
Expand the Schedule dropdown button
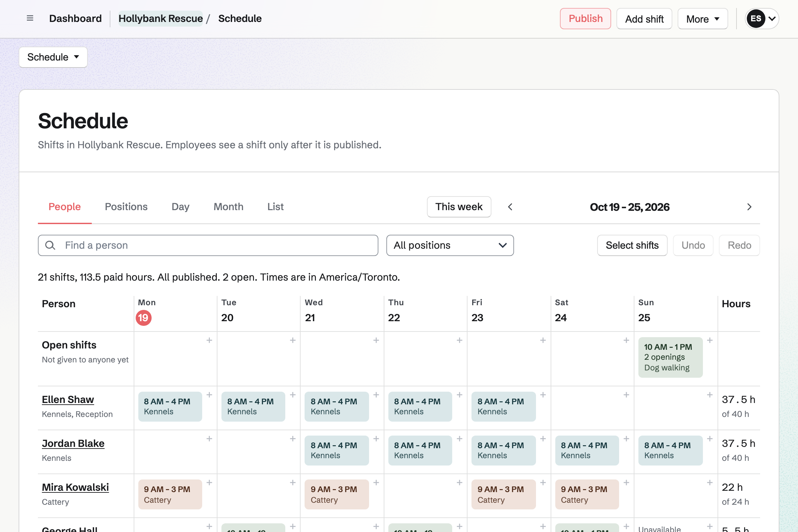click(x=53, y=57)
